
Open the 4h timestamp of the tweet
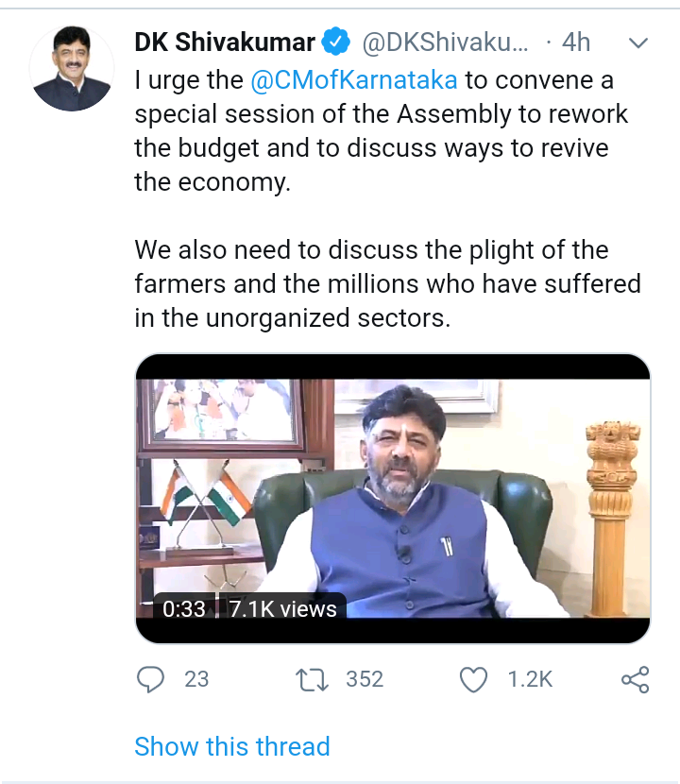[x=576, y=42]
